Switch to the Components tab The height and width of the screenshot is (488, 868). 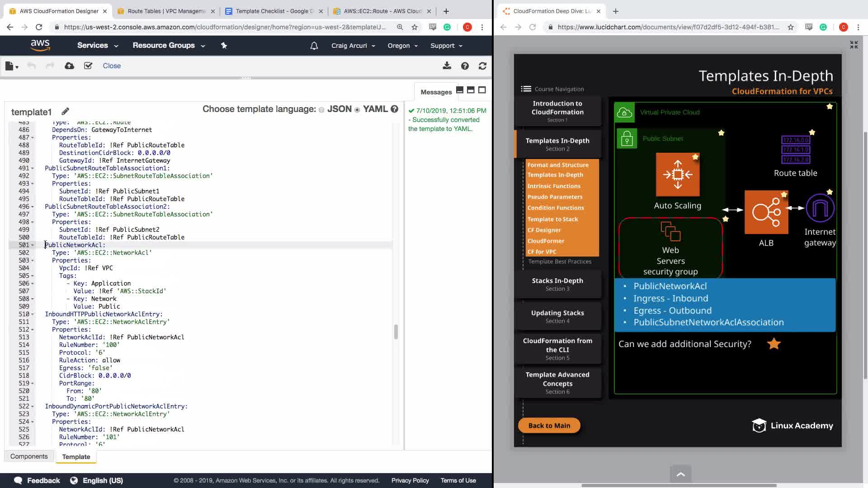(29, 456)
